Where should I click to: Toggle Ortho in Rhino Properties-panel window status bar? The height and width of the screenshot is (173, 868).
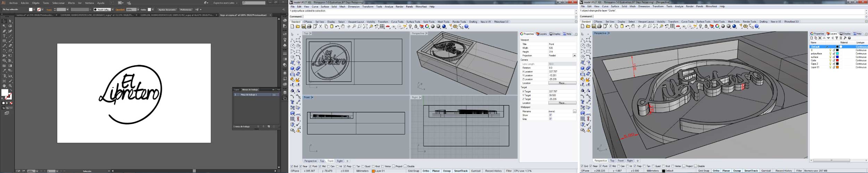click(x=426, y=171)
